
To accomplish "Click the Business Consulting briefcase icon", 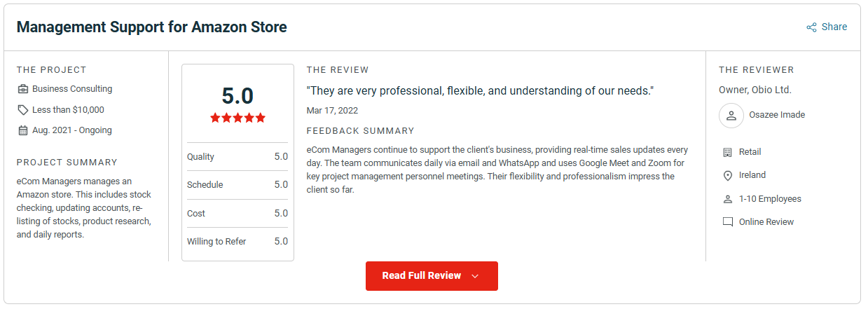I will click(x=23, y=89).
